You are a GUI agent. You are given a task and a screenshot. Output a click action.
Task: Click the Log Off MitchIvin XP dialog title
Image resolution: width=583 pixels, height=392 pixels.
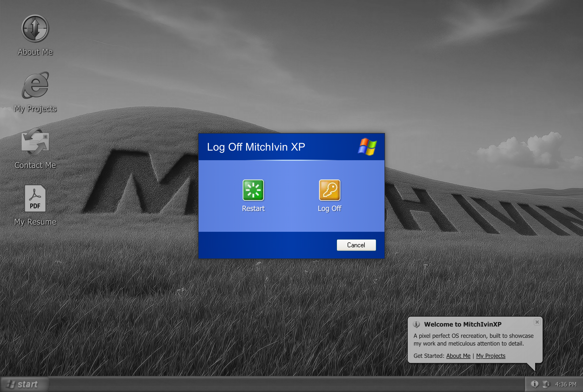[256, 147]
